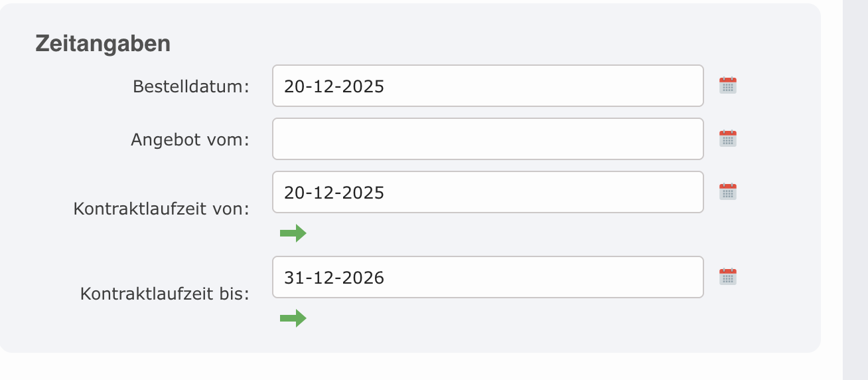
Task: Click the Kontraktlaufzeit bis label
Action: click(165, 294)
